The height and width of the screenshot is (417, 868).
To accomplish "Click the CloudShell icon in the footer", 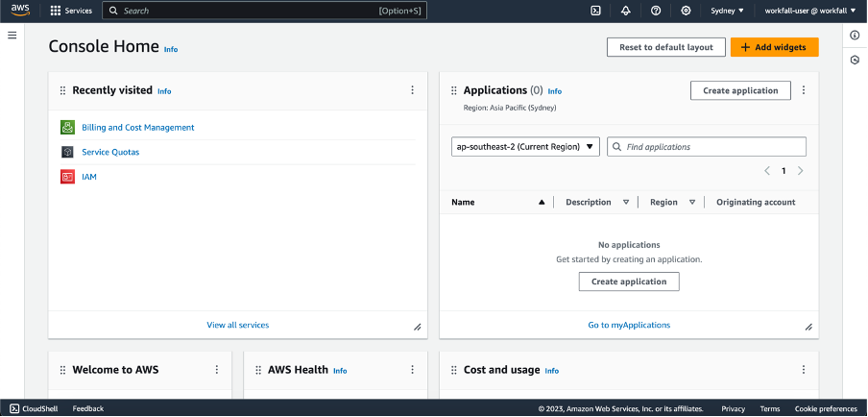I will (15, 408).
